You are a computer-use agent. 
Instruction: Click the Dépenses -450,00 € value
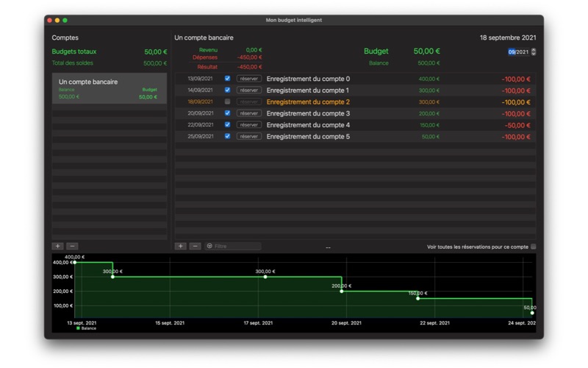(250, 57)
